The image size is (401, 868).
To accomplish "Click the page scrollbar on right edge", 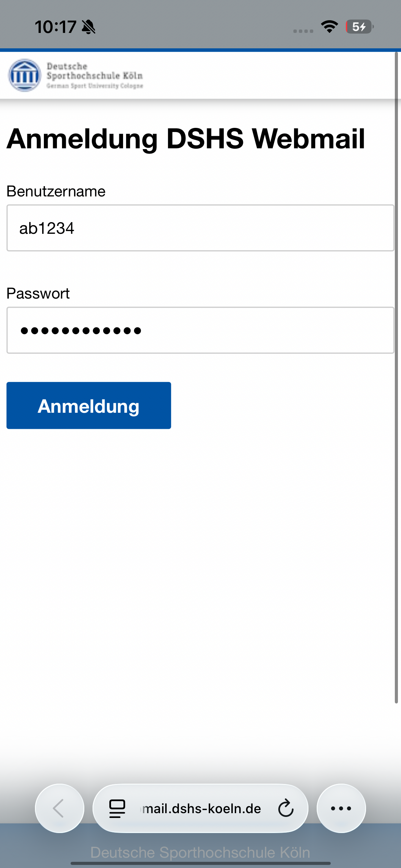I will coord(396,377).
